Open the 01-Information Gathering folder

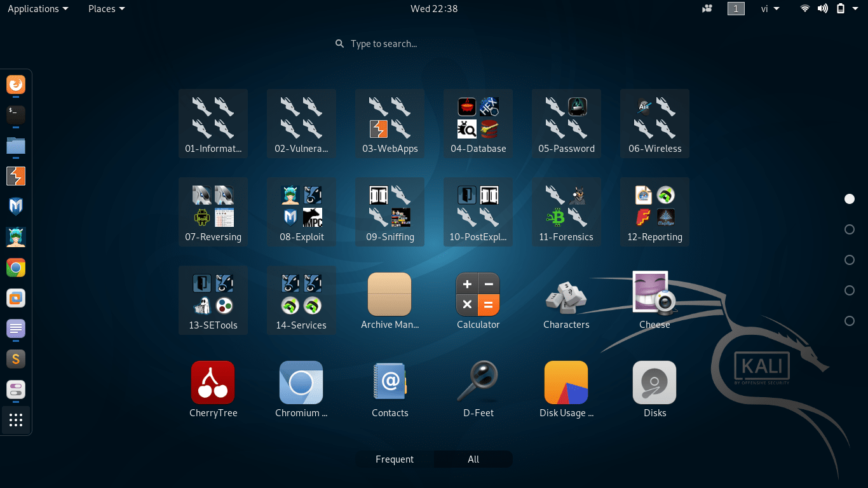213,123
